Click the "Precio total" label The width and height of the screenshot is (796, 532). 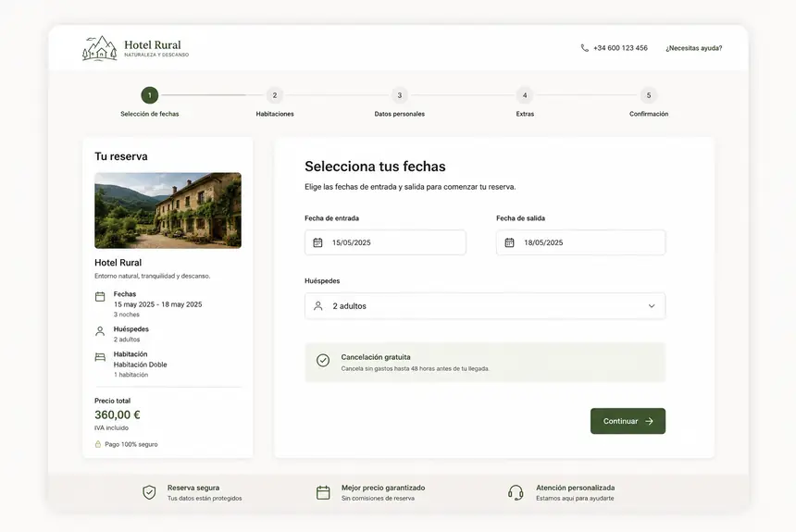click(x=112, y=401)
